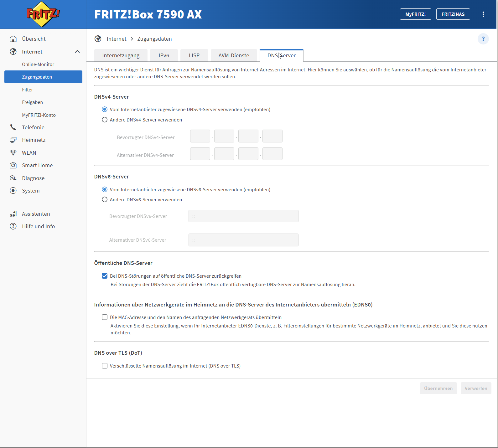Switch to the IPv6 tab
498x448 pixels.
[164, 55]
